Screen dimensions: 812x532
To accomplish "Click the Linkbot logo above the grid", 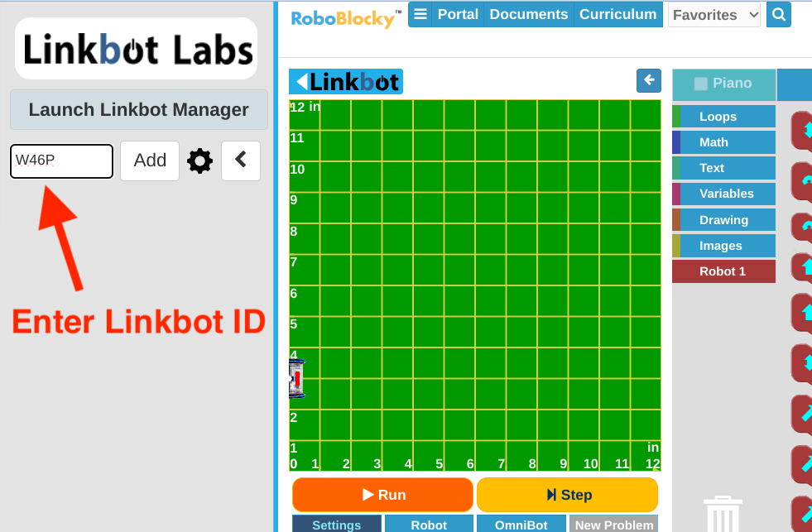I will (x=346, y=82).
